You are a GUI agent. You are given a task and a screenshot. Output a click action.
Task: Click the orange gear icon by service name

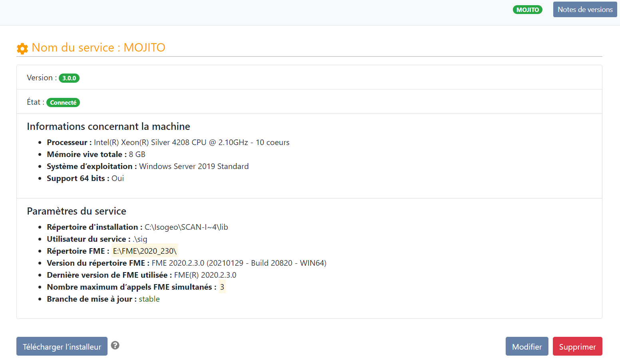tap(22, 48)
